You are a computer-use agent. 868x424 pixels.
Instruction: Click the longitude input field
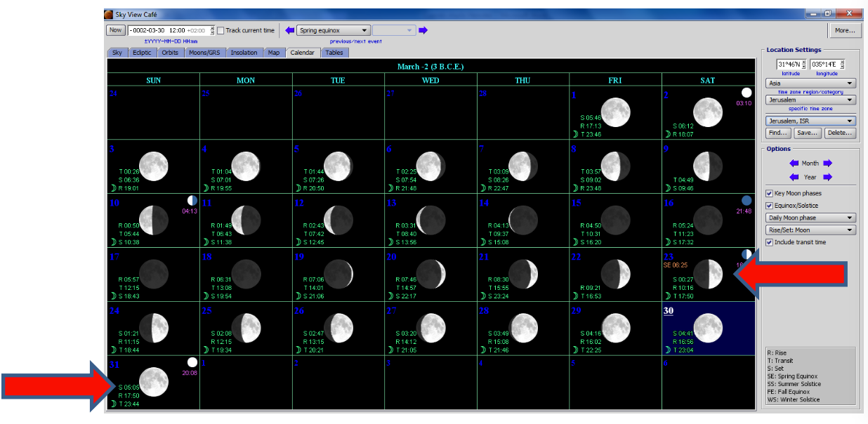point(826,65)
